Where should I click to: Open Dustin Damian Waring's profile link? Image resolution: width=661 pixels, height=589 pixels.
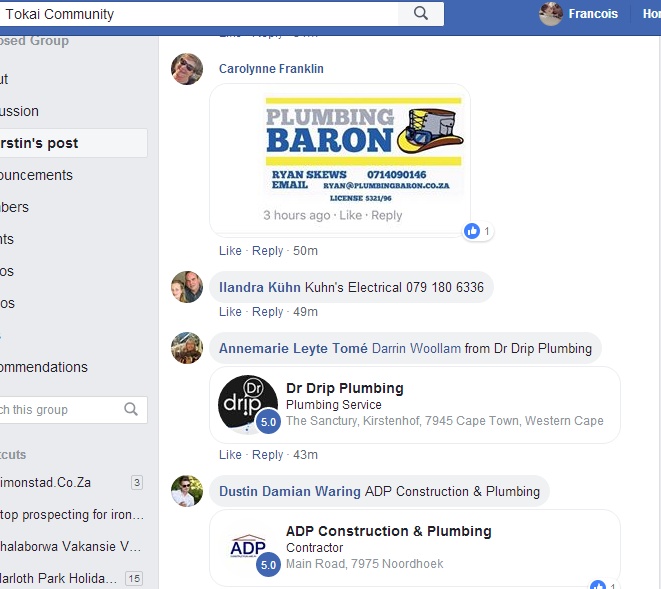(290, 492)
